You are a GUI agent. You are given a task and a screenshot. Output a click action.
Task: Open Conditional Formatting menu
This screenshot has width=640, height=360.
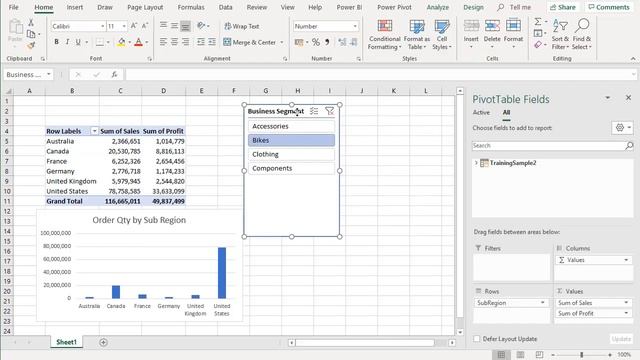[x=384, y=35]
